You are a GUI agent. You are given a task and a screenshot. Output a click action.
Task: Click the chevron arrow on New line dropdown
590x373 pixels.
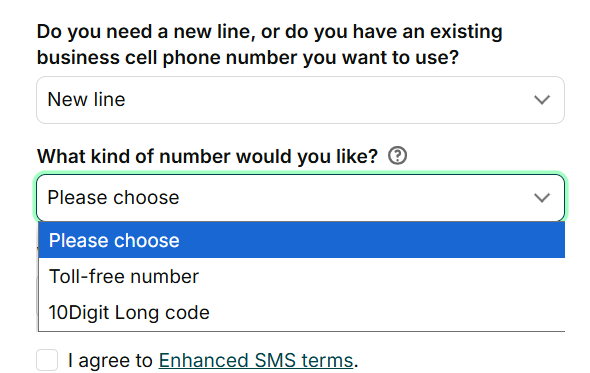pos(542,100)
